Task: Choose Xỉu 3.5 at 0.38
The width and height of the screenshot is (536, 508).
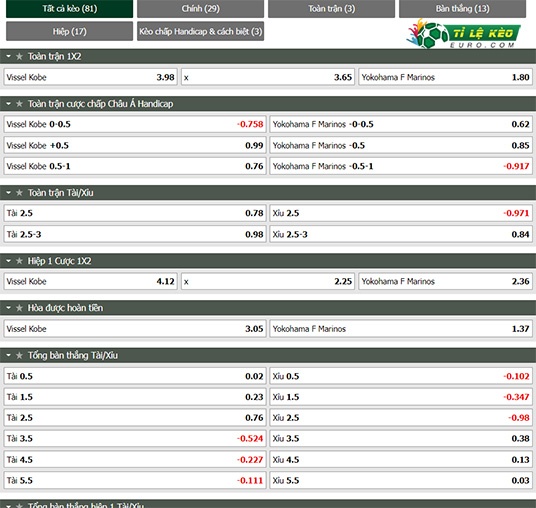Action: click(x=401, y=439)
